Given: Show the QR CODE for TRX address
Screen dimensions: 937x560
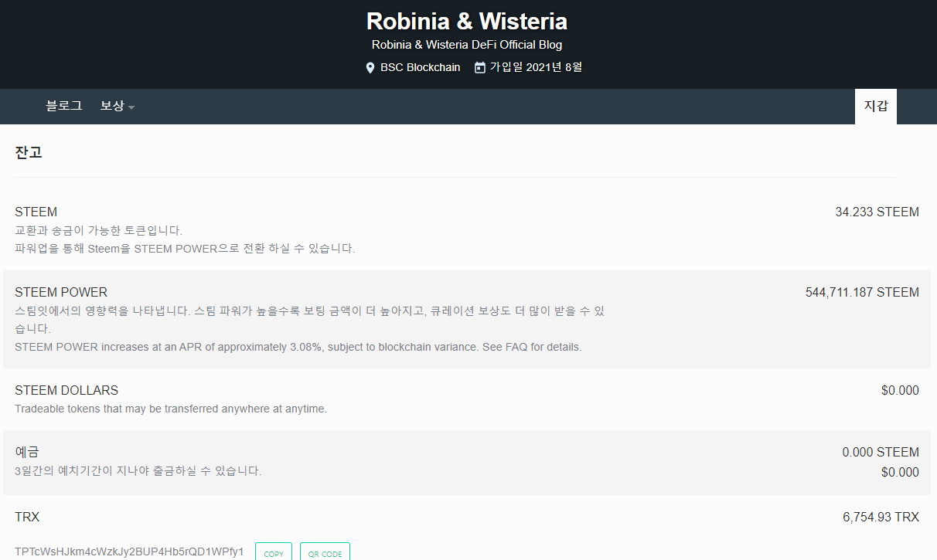Looking at the screenshot, I should click(x=325, y=552).
